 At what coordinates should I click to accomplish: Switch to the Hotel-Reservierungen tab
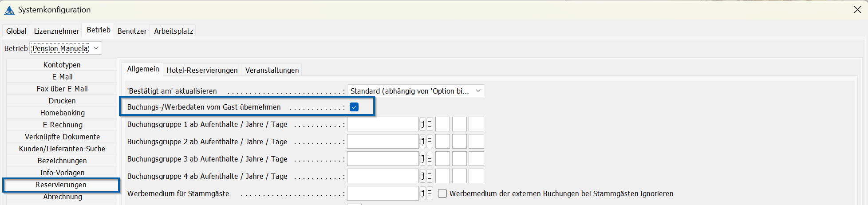(202, 70)
